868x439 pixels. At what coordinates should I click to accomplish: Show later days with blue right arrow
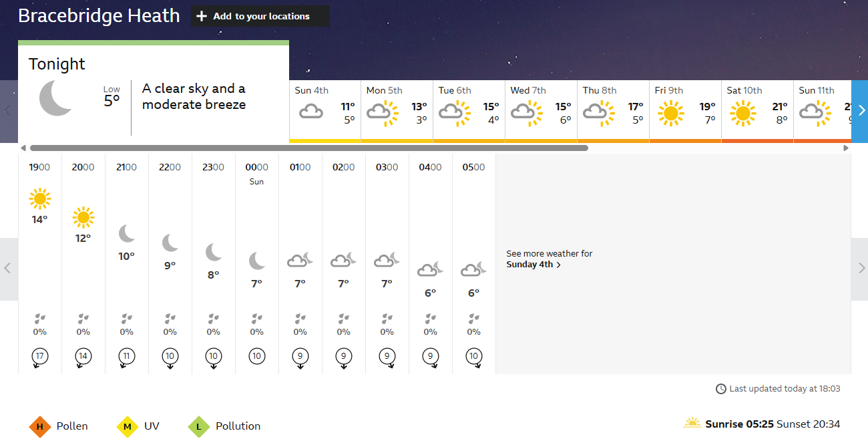coord(860,111)
